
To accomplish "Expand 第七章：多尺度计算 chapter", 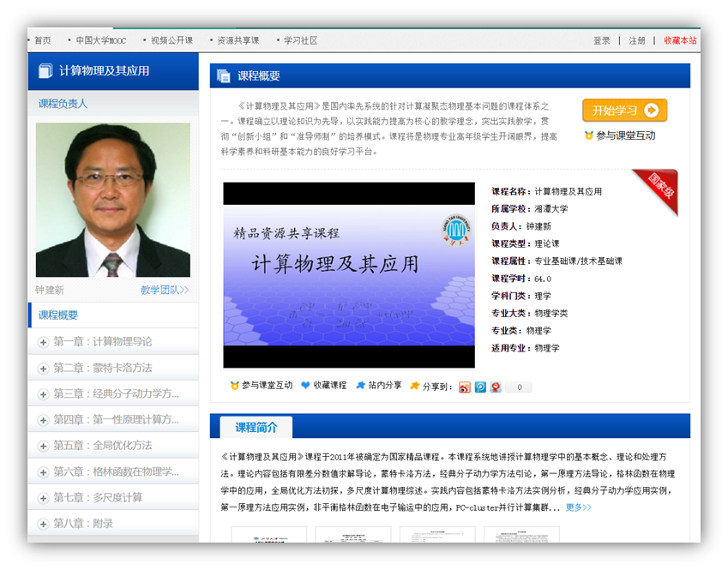I will [x=44, y=498].
